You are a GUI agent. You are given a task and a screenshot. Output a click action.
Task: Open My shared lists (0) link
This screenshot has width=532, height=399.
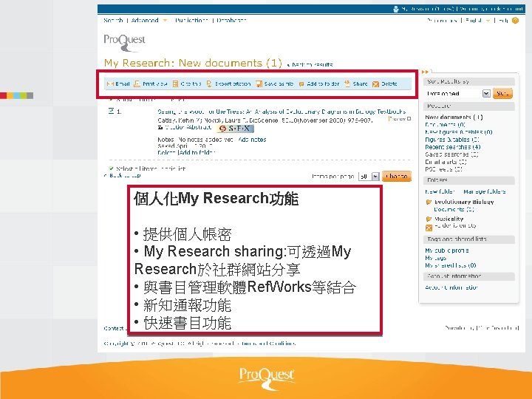tap(451, 266)
